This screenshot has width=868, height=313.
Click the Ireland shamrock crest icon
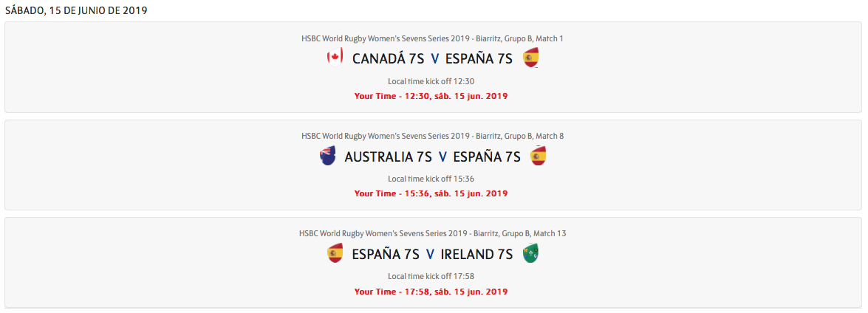coord(530,253)
